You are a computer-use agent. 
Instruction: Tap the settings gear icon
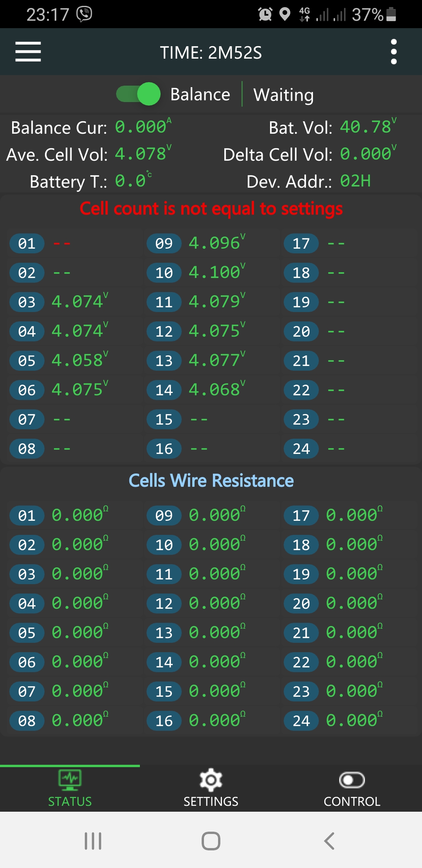pyautogui.click(x=211, y=780)
